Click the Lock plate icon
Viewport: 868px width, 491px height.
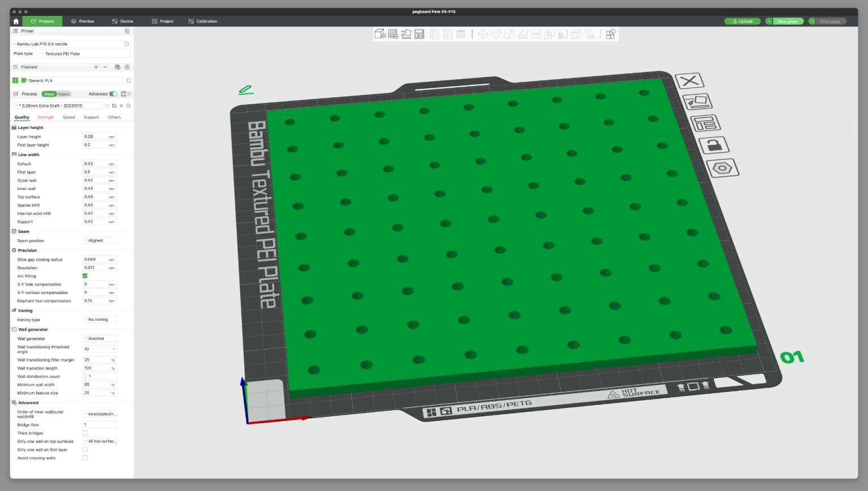point(715,146)
